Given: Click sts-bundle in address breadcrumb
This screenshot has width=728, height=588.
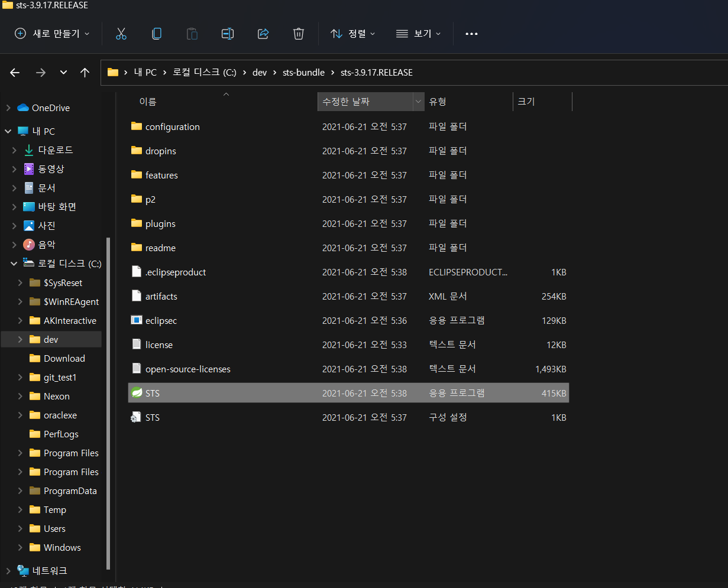Looking at the screenshot, I should 304,73.
